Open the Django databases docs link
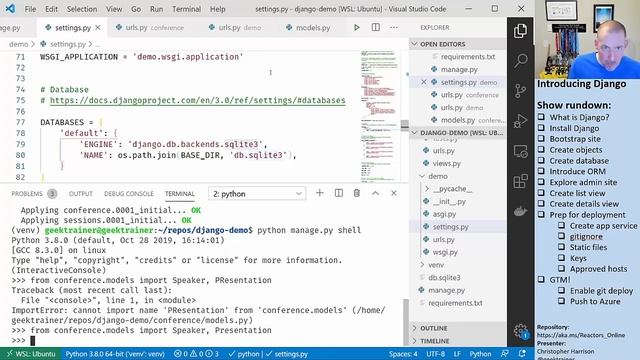Image resolution: width=640 pixels, height=360 pixels. pos(198,100)
